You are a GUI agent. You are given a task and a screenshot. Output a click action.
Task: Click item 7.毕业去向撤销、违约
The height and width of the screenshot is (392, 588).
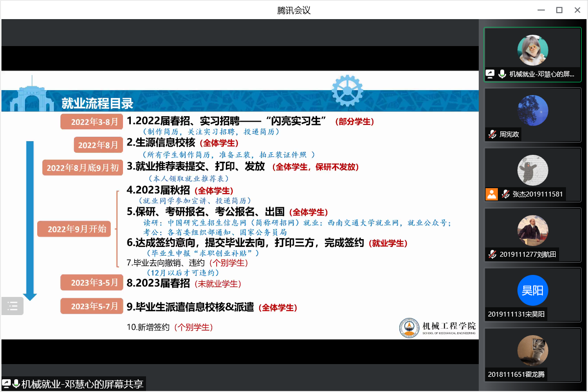[x=167, y=263]
